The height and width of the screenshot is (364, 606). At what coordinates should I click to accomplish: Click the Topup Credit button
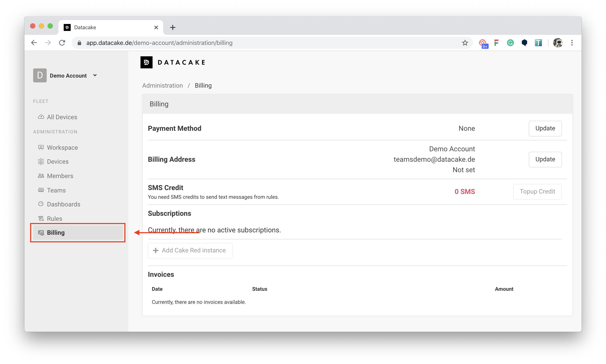537,192
